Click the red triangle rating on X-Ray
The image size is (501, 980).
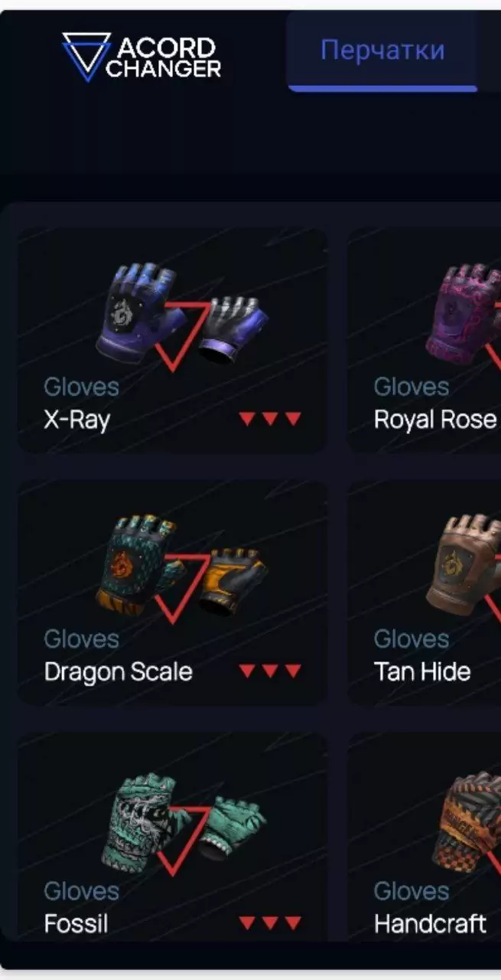pos(270,419)
